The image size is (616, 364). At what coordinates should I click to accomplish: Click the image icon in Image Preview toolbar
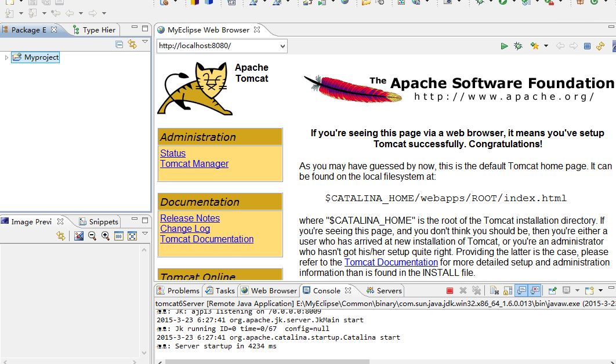[79, 235]
